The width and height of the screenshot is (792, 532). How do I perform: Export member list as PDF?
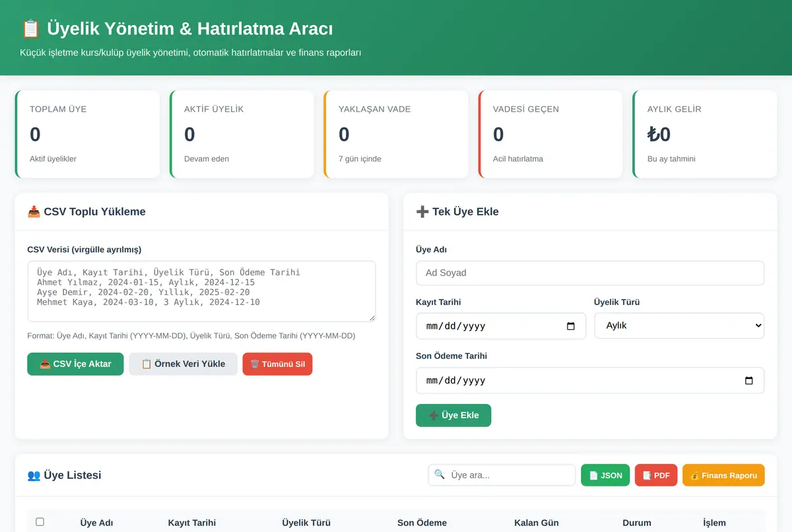coord(656,475)
